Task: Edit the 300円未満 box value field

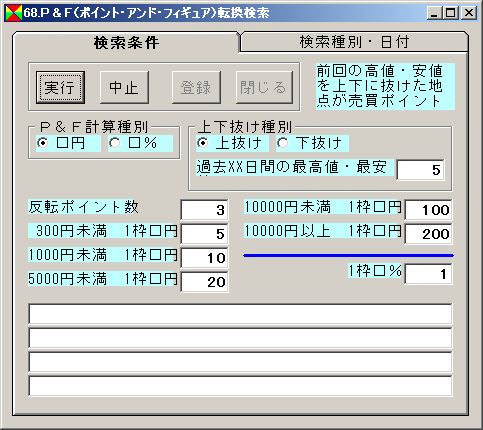Action: (204, 234)
